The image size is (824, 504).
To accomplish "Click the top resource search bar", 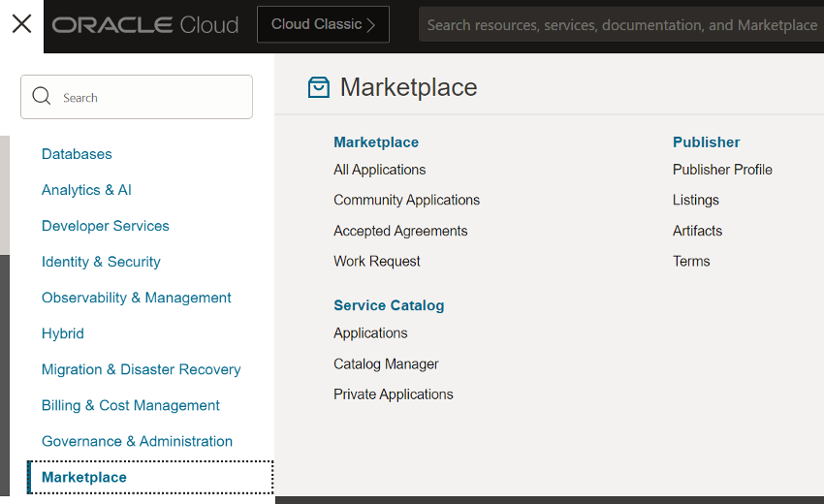I will [x=621, y=24].
